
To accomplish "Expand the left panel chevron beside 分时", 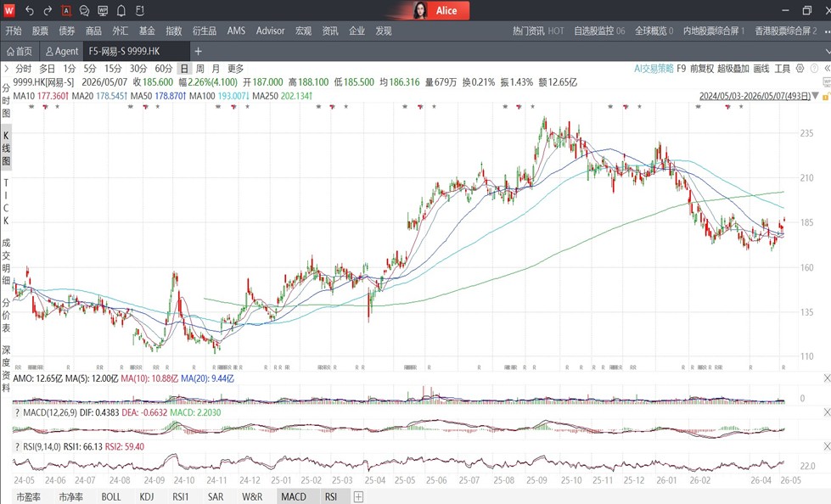I will click(6, 69).
